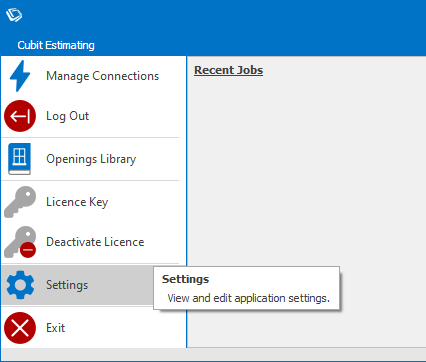This screenshot has width=426, height=362.
Task: Click the key with red minus icon
Action: [20, 242]
